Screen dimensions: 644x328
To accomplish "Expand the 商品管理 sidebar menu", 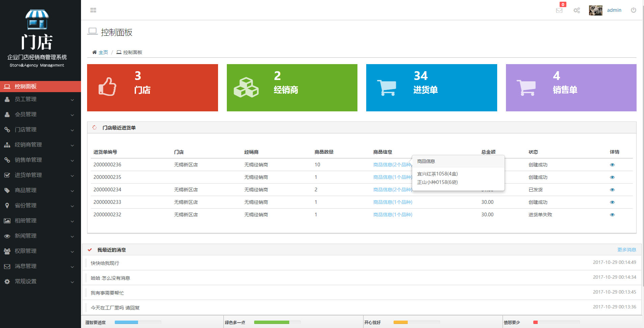I will coord(40,190).
